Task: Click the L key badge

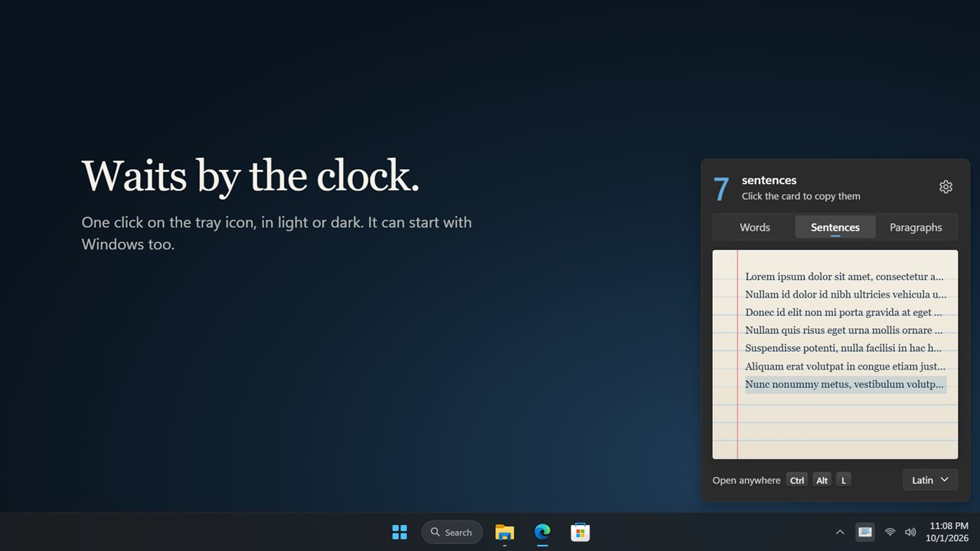Action: click(x=844, y=480)
